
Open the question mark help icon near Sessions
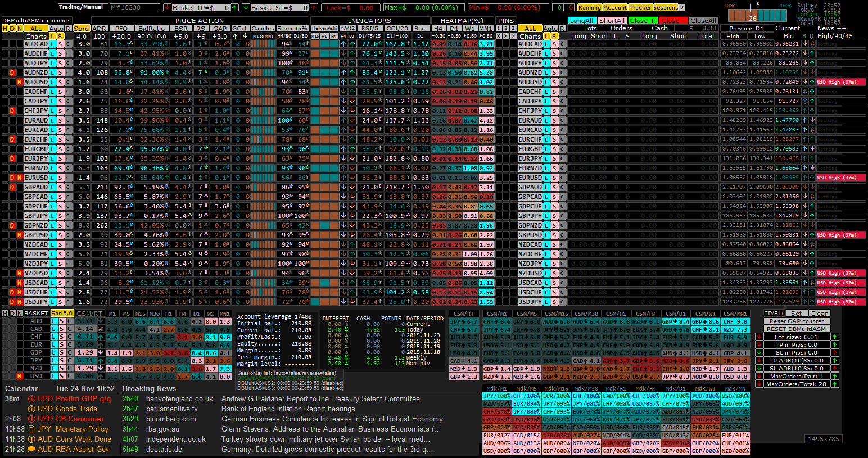click(682, 7)
